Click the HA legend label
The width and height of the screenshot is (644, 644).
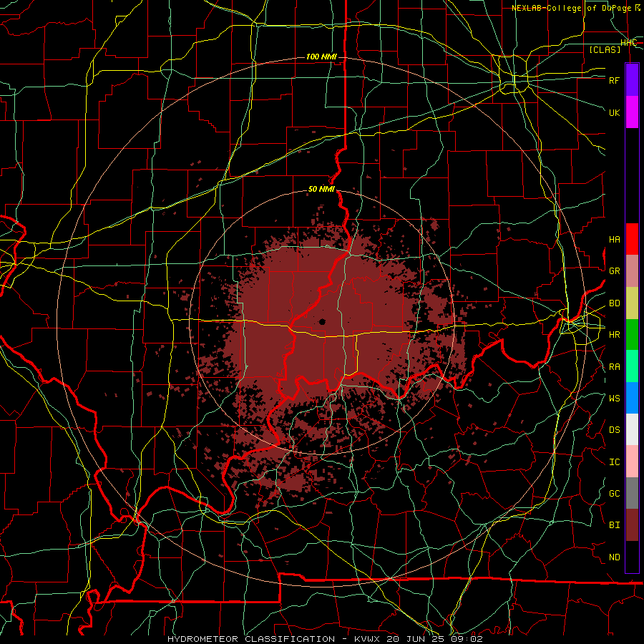pos(614,239)
